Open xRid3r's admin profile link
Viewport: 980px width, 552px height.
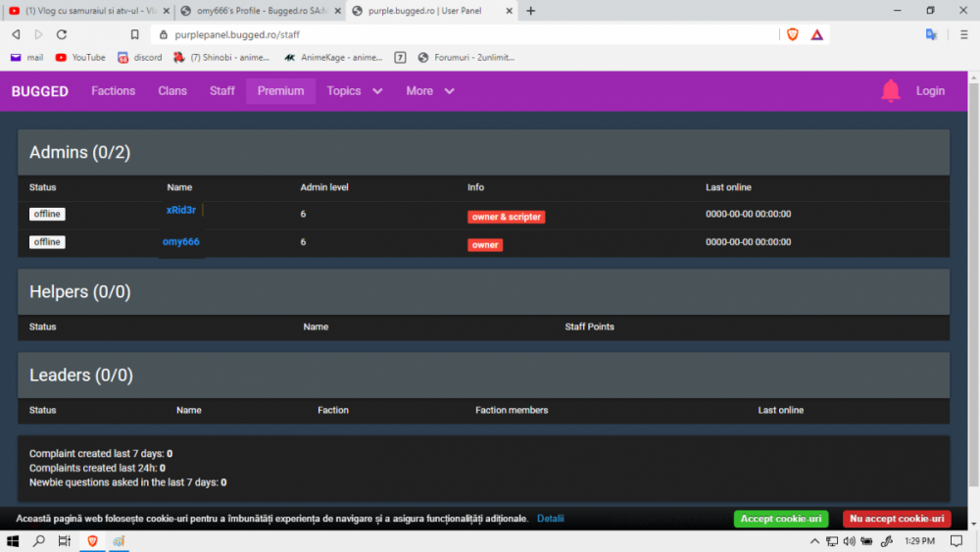point(181,210)
